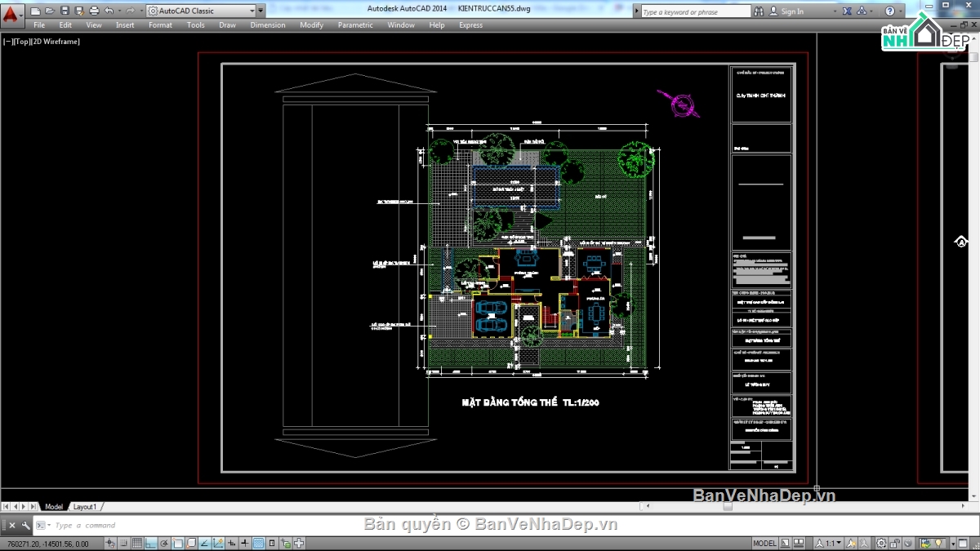The width and height of the screenshot is (980, 551).
Task: Enable Grid display mode
Action: pyautogui.click(x=136, y=542)
